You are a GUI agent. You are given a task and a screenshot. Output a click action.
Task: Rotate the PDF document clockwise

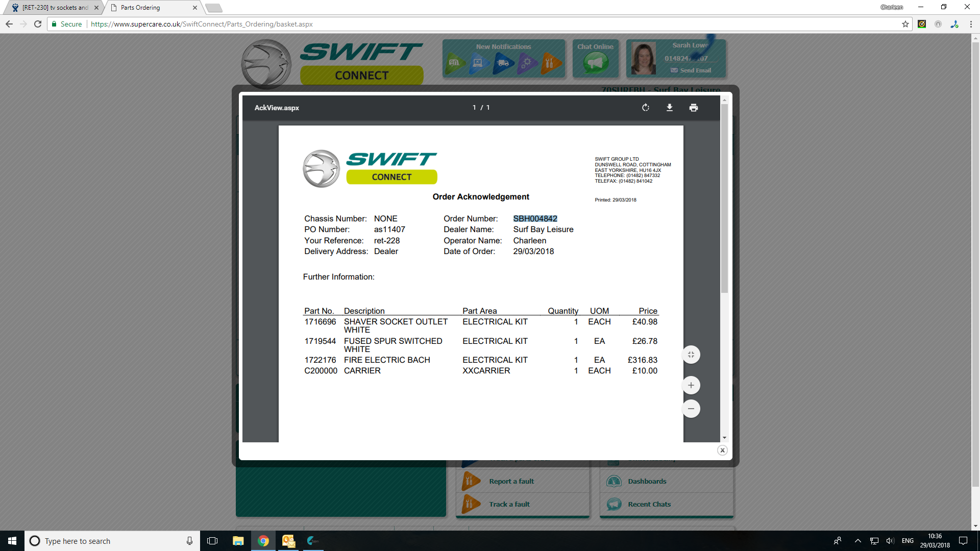click(x=646, y=108)
